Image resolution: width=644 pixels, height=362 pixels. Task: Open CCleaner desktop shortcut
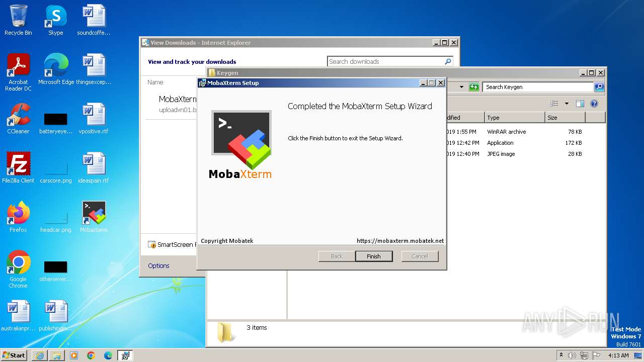coord(18,118)
